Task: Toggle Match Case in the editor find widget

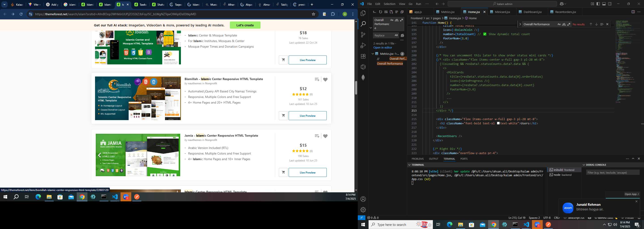Action: pyautogui.click(x=559, y=24)
